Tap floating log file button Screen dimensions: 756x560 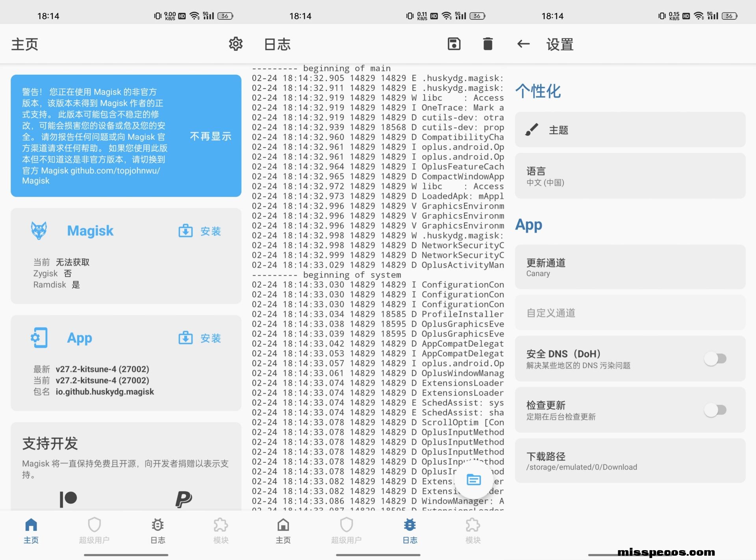[474, 480]
